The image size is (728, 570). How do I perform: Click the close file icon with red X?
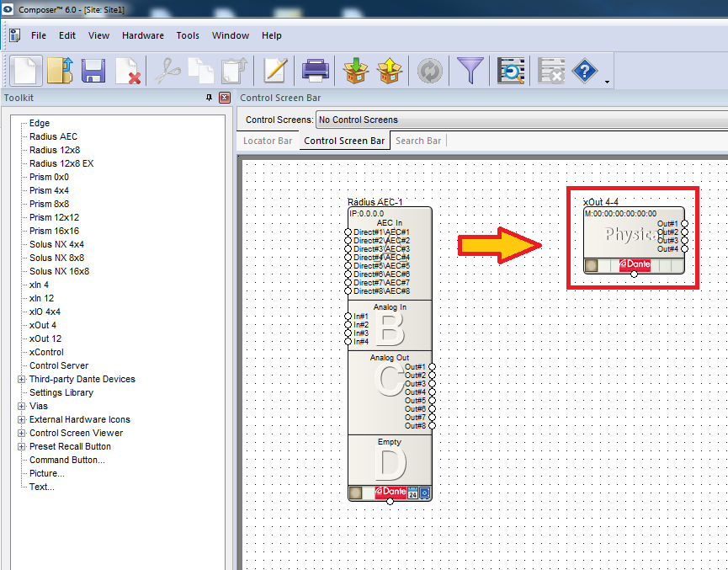(x=128, y=71)
